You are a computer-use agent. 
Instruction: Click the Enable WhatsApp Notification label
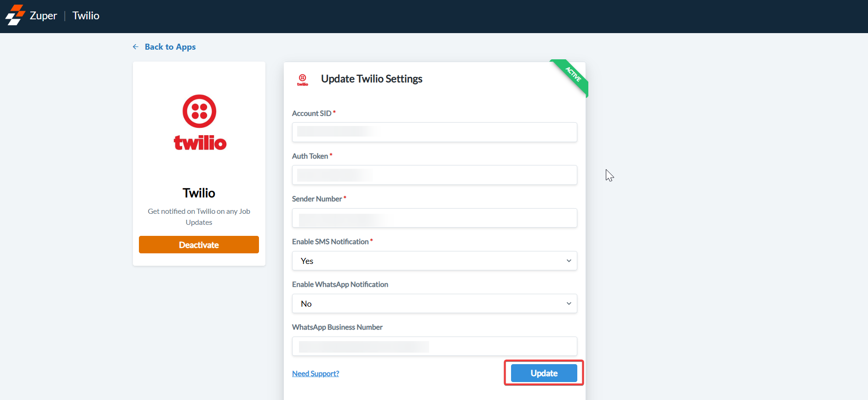tap(340, 285)
